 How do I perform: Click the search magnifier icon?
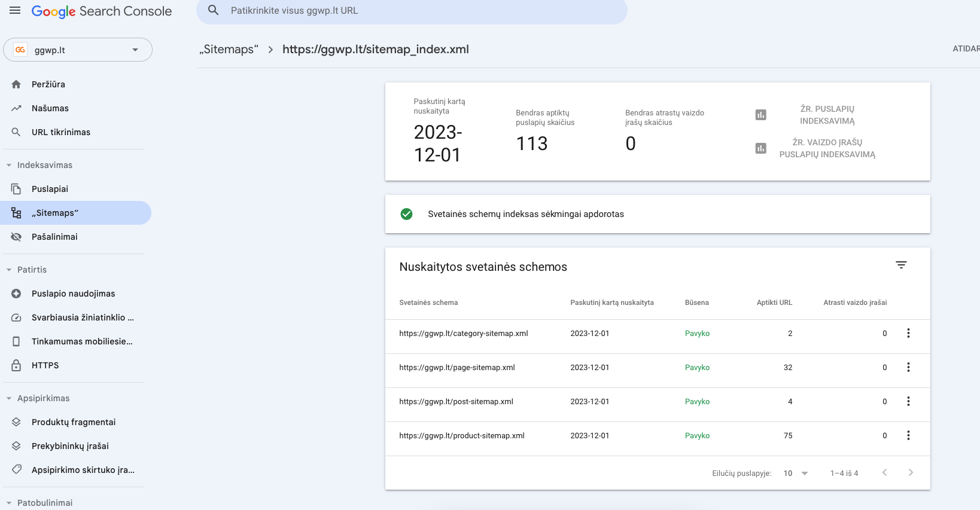pyautogui.click(x=214, y=11)
